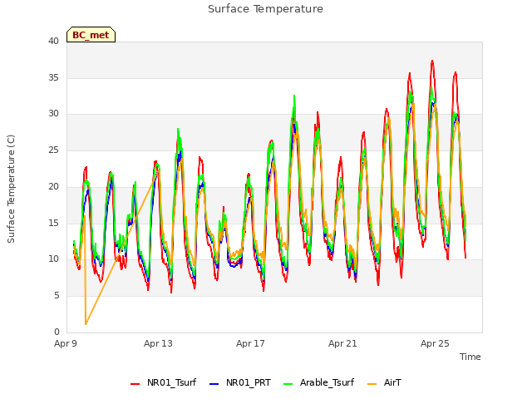532x399 pixels.
Task: Click the 5 y-axis tick label
Action: pyautogui.click(x=57, y=296)
